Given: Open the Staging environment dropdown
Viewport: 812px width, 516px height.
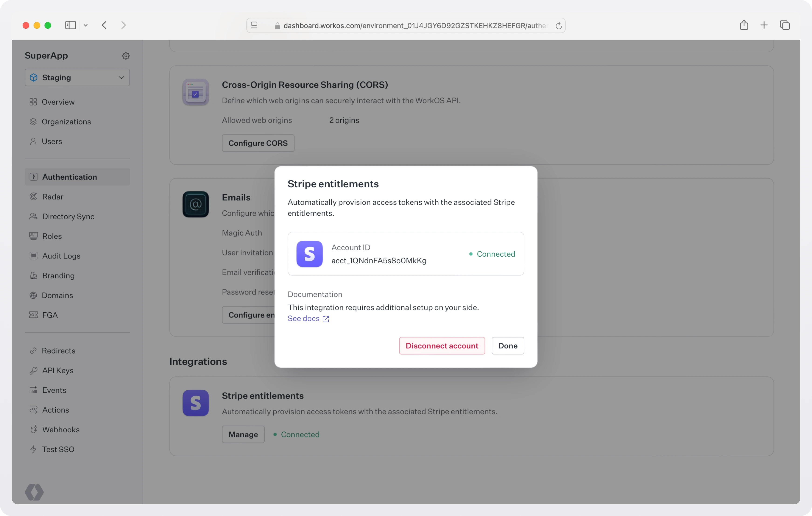Looking at the screenshot, I should pyautogui.click(x=77, y=78).
